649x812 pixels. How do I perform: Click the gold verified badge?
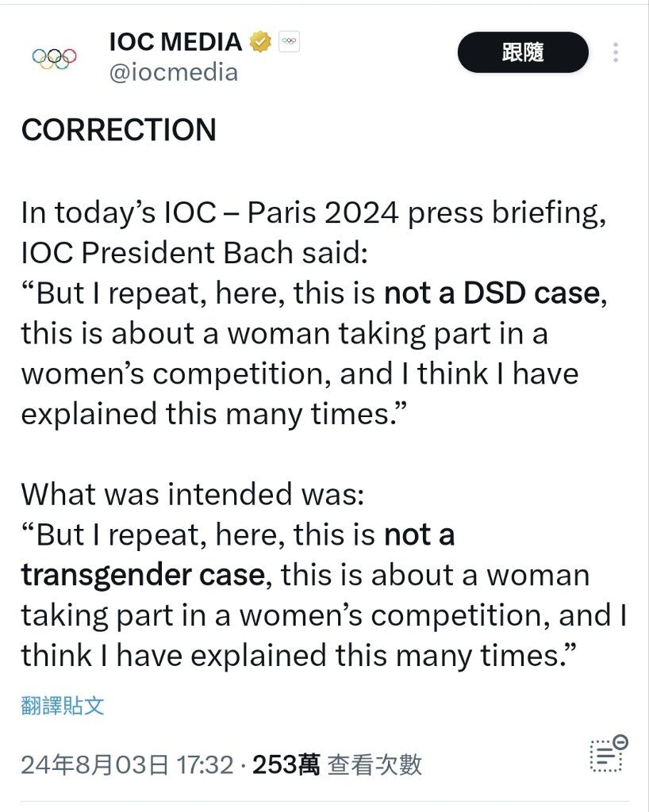(260, 42)
